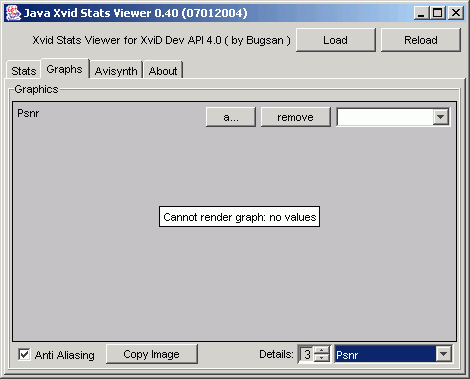The width and height of the screenshot is (470, 379).
Task: Open the empty graph combo box
Action: click(x=393, y=117)
